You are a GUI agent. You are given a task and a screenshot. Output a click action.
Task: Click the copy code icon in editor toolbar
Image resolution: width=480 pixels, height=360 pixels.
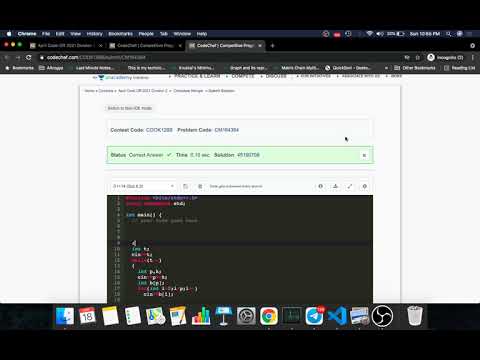[x=185, y=186]
